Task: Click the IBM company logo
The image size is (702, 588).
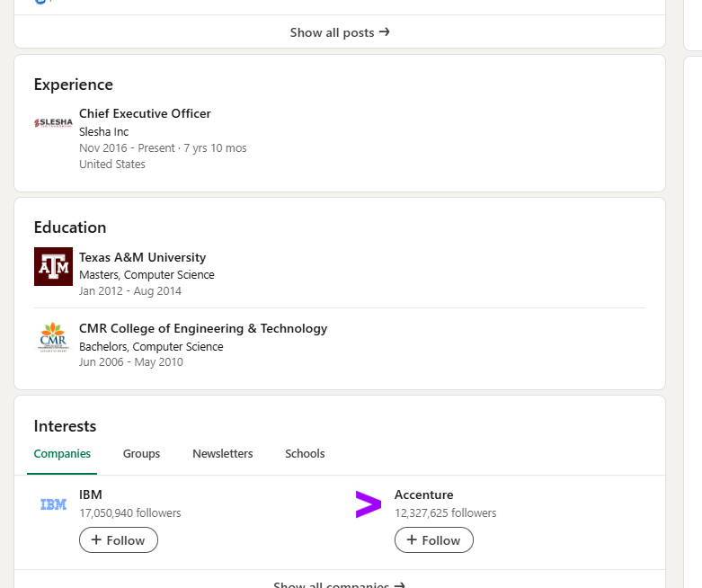Action: click(54, 504)
